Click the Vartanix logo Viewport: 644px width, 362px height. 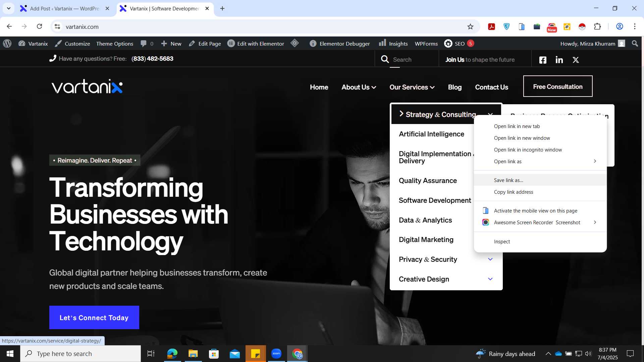point(87,86)
